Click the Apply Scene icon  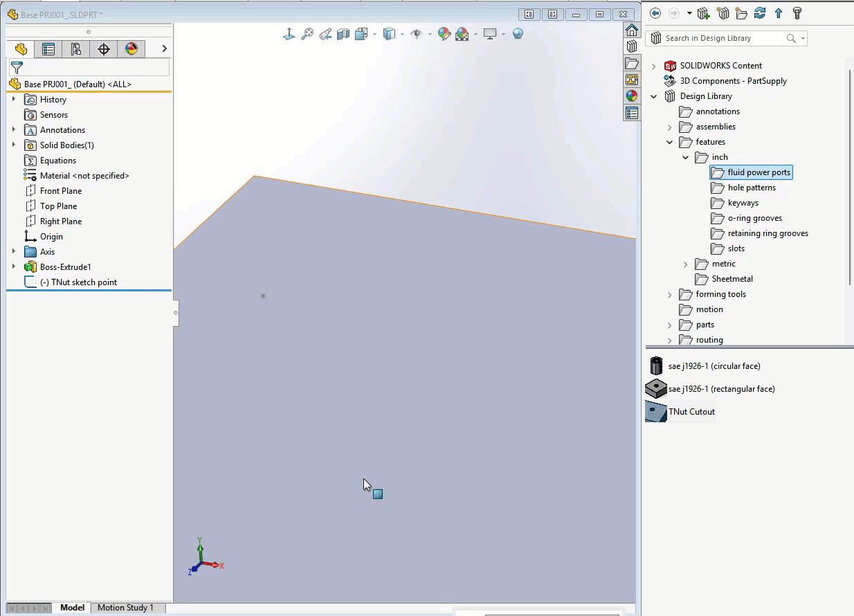462,34
